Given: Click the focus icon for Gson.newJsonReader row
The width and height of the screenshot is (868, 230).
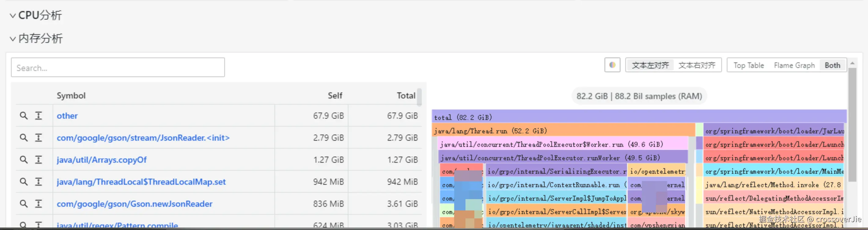Looking at the screenshot, I should click(39, 204).
